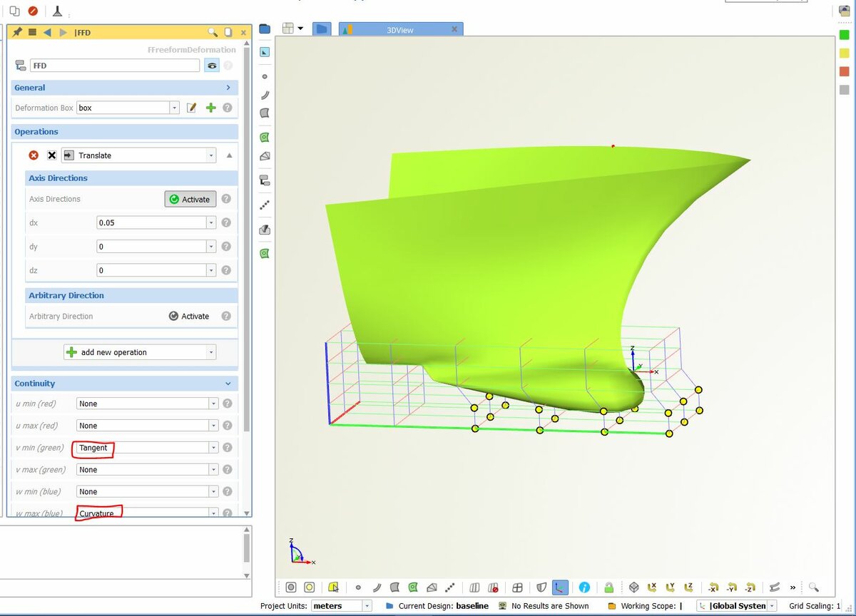Click the zoom magnifier in bottom toolbar
The height and width of the screenshot is (616, 856).
[813, 587]
